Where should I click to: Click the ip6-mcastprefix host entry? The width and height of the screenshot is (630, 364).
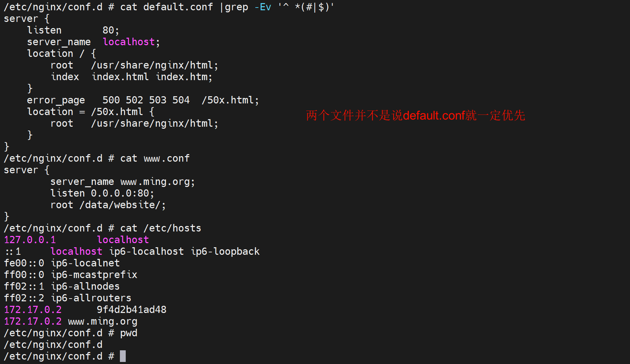click(x=94, y=275)
